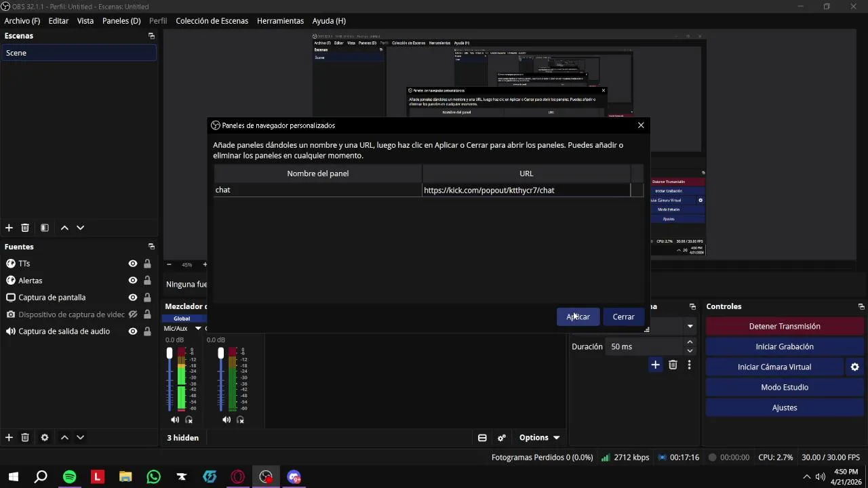
Task: Switch mixer layout icon beside advanced audio gears
Action: [482, 438]
